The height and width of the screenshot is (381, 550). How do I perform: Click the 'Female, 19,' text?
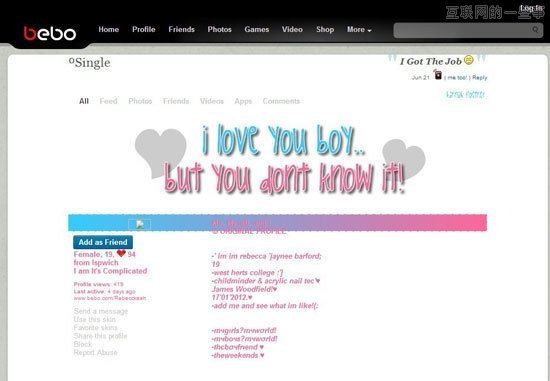(x=94, y=254)
